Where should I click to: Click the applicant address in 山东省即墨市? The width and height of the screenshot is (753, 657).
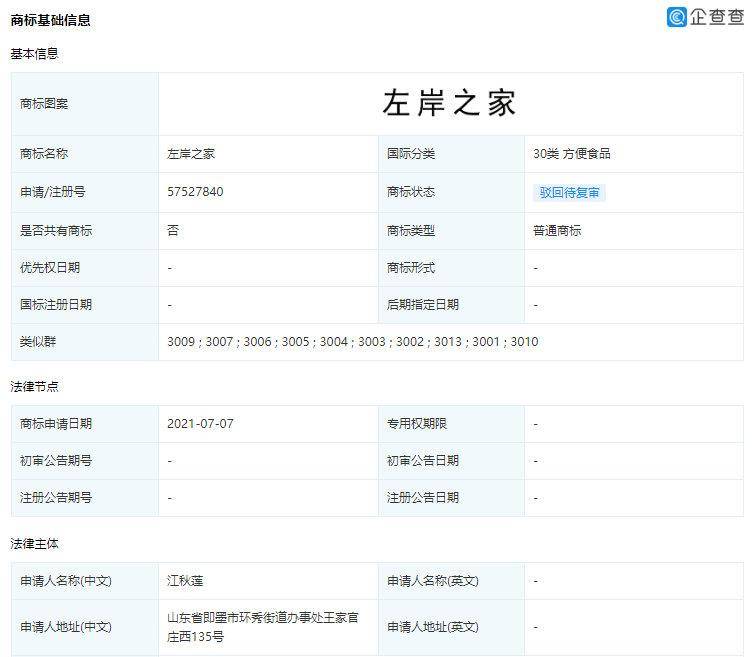pos(263,627)
